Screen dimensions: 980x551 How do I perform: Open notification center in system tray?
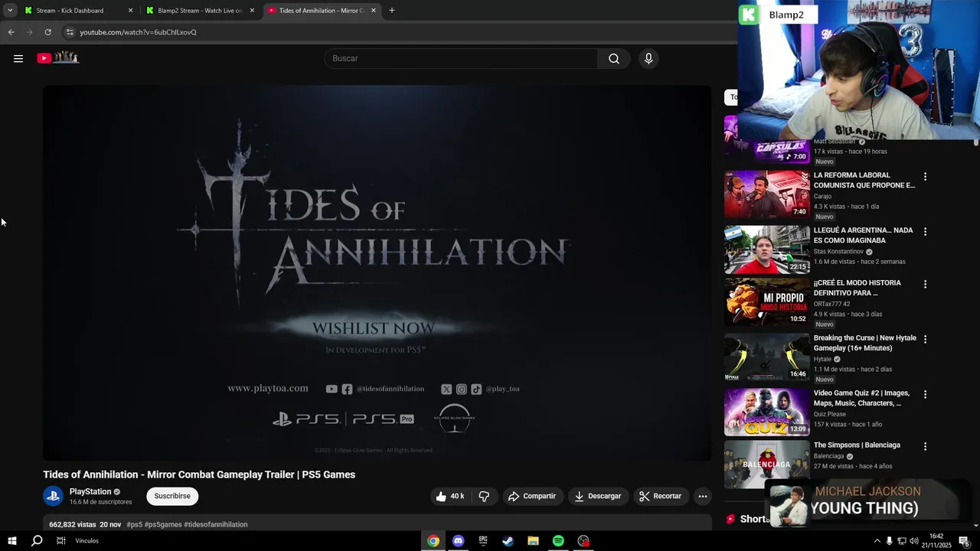tap(964, 541)
